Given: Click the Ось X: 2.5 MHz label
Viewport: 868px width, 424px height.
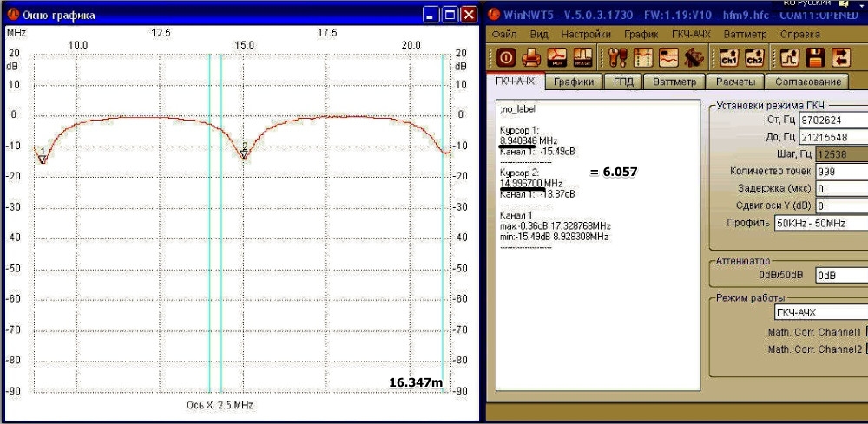Looking at the screenshot, I should 220,405.
